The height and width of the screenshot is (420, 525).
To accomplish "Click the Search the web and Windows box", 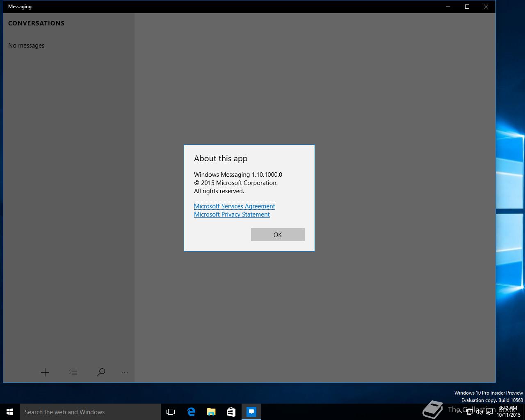I will pos(90,412).
